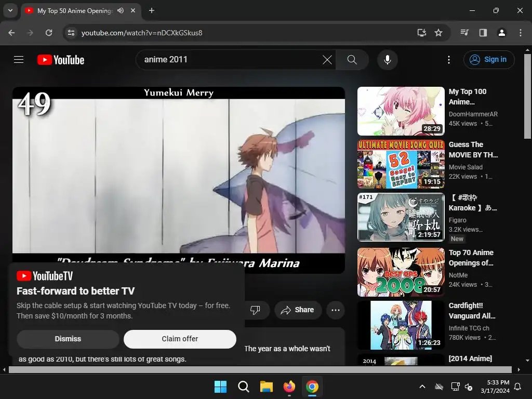Show hidden system tray icons
The width and height of the screenshot is (532, 399).
coord(422,387)
